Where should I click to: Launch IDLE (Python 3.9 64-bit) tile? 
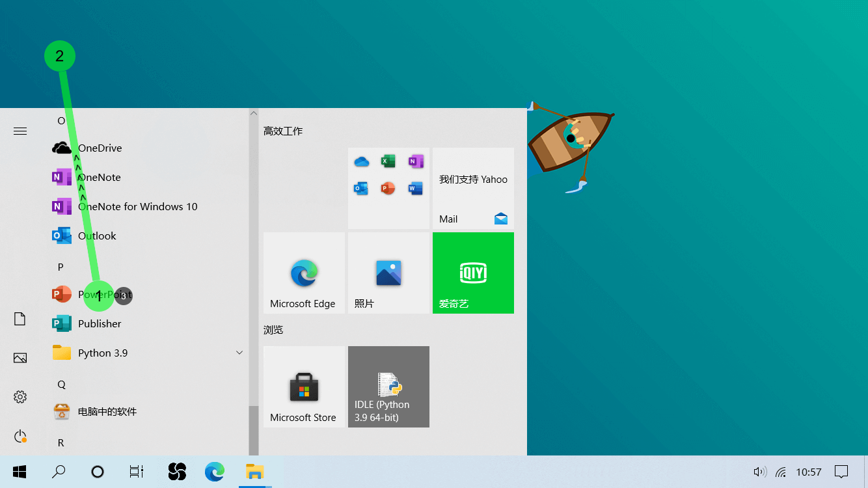coord(388,386)
